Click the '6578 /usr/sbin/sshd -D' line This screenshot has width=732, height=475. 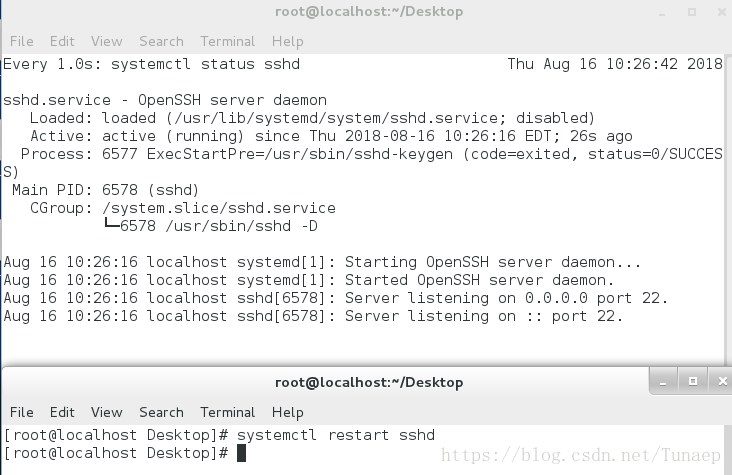(x=211, y=226)
